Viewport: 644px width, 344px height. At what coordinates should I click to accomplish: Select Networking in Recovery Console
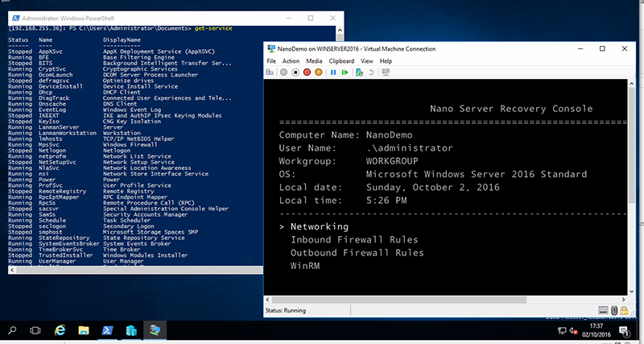(320, 226)
